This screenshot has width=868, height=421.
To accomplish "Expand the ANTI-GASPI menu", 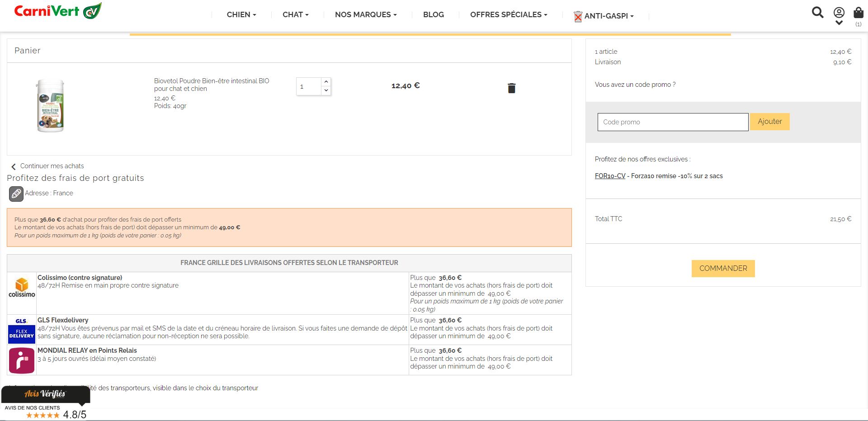I will coord(609,16).
